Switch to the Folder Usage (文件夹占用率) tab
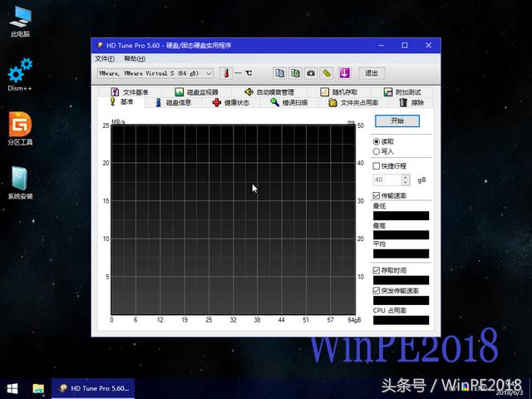This screenshot has height=399, width=532. point(354,102)
